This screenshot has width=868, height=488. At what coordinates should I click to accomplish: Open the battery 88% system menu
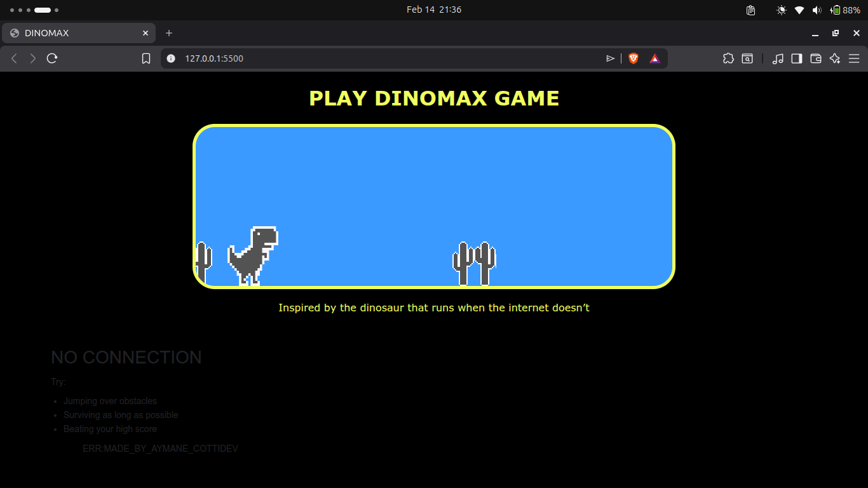click(845, 10)
